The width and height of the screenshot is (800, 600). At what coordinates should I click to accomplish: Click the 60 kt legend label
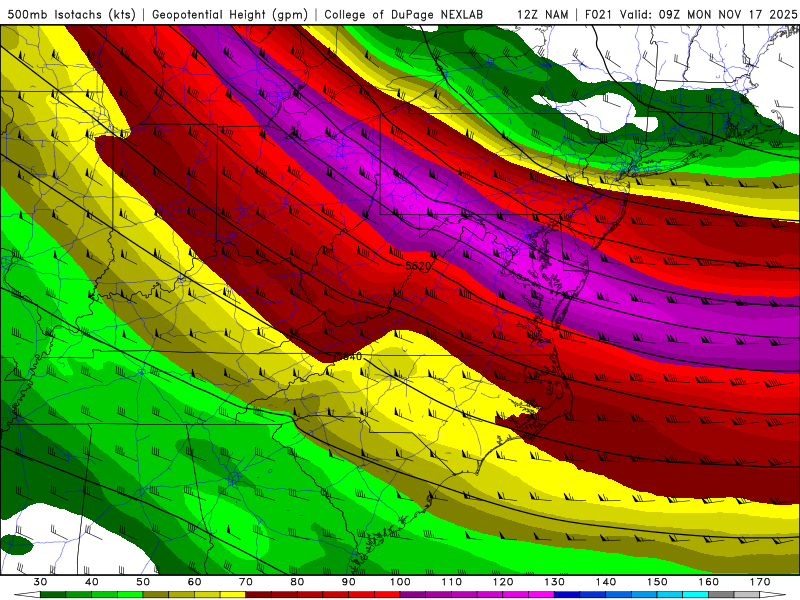[194, 582]
